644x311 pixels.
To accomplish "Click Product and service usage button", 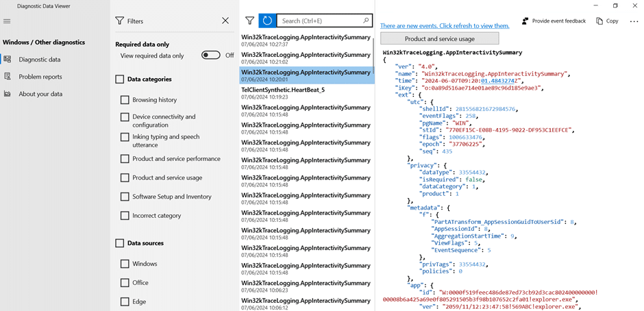I will tap(439, 38).
